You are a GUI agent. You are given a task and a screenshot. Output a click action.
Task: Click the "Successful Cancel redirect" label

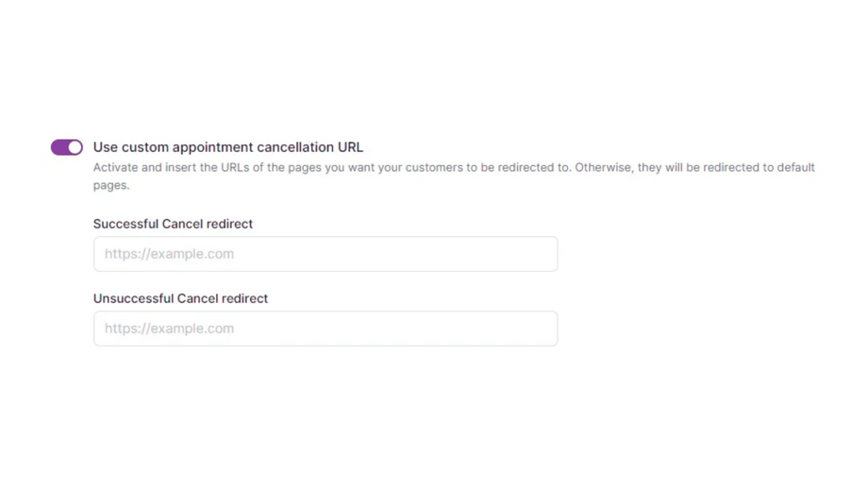tap(173, 224)
